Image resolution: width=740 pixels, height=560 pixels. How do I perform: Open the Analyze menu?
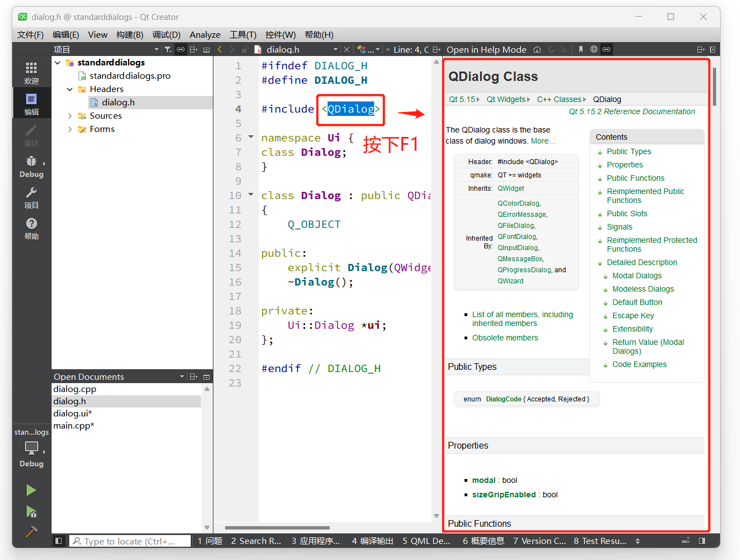pyautogui.click(x=205, y=34)
